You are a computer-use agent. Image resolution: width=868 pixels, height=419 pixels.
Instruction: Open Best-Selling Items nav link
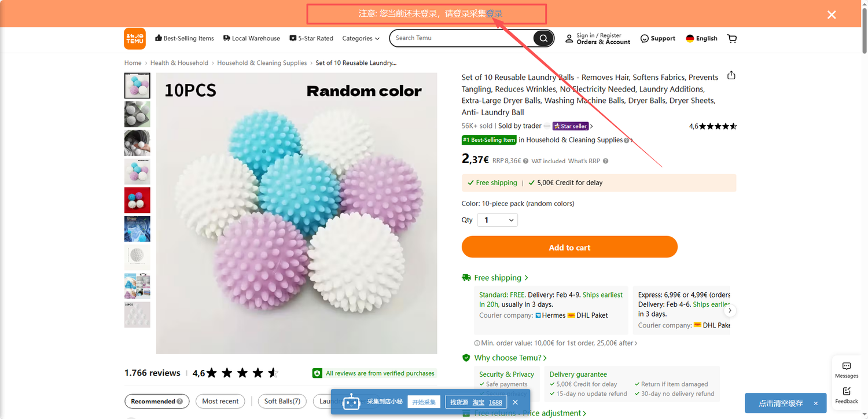(x=185, y=39)
